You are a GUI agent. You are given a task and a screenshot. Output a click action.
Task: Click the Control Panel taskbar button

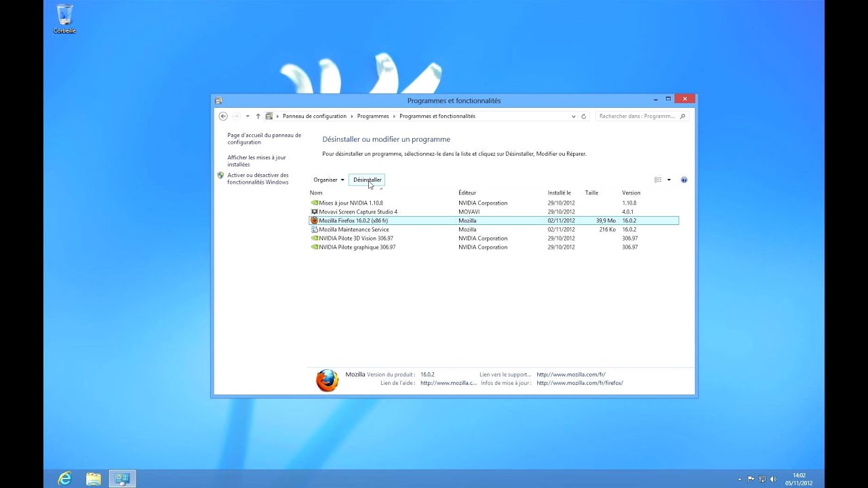tap(122, 479)
